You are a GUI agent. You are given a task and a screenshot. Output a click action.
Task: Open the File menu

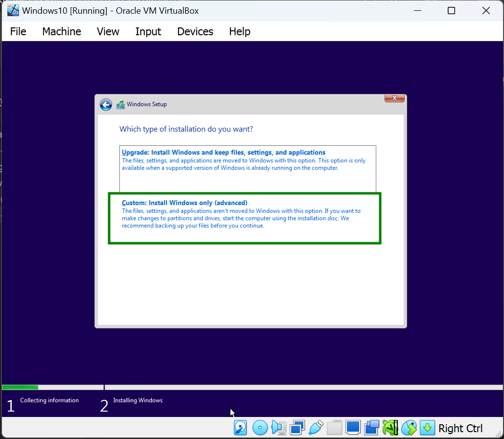point(18,31)
